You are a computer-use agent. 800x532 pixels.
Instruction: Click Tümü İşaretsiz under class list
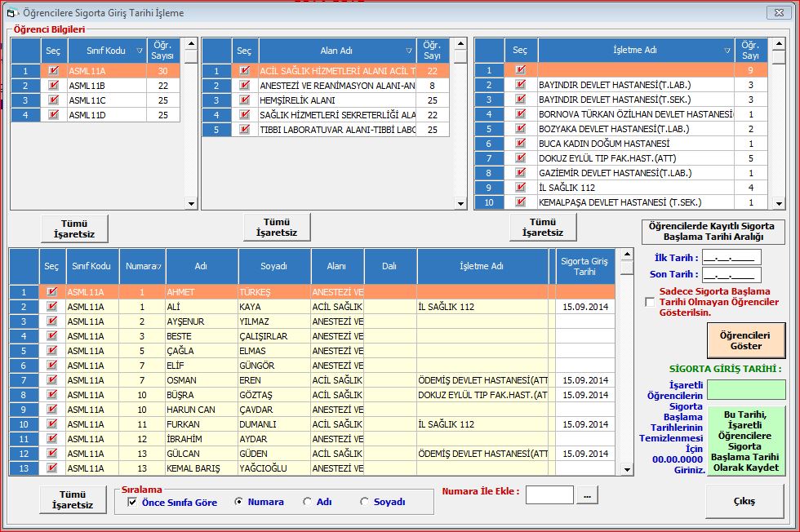pyautogui.click(x=73, y=228)
